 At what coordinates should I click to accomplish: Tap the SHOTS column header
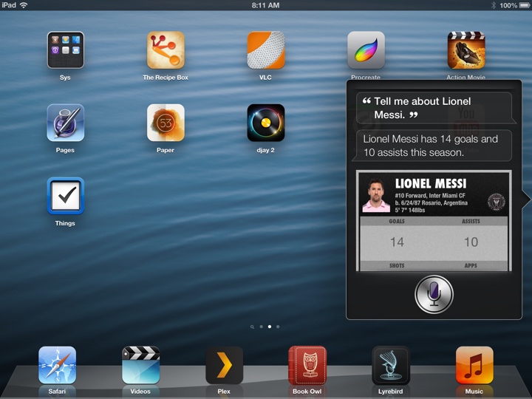click(397, 266)
